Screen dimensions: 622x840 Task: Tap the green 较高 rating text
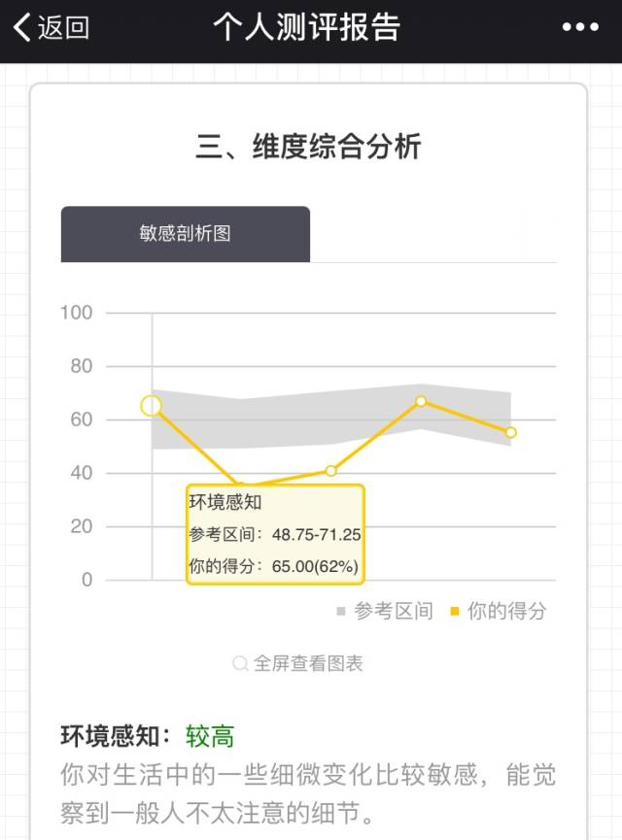tap(210, 736)
